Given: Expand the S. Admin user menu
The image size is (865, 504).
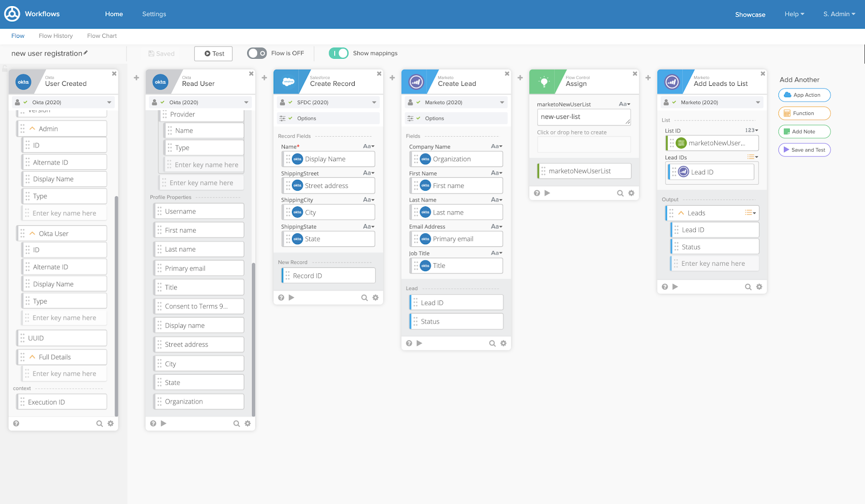Looking at the screenshot, I should [x=839, y=14].
